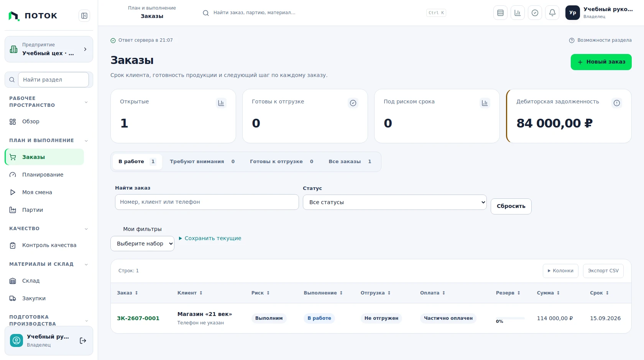Go to Планирование section

[x=44, y=175]
